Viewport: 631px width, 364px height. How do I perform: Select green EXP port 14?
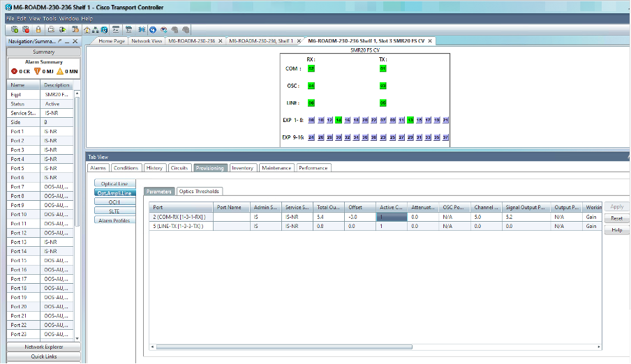[x=339, y=120]
